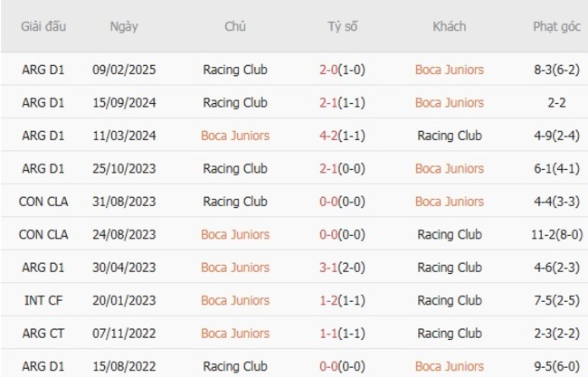Click the 'Ngày' column header
This screenshot has height=377, width=588.
click(x=124, y=26)
